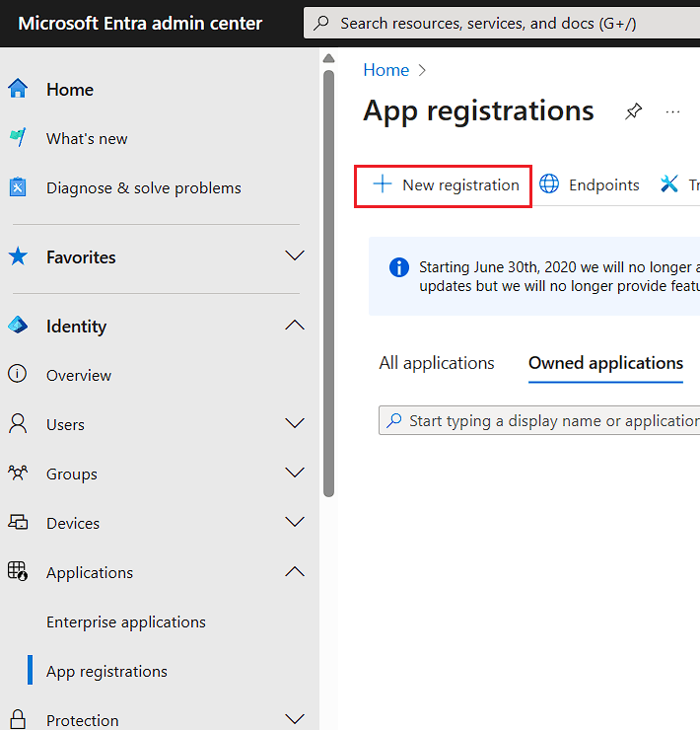Image resolution: width=700 pixels, height=730 pixels.
Task: Click the Troubleshooting wrench icon
Action: pyautogui.click(x=669, y=183)
